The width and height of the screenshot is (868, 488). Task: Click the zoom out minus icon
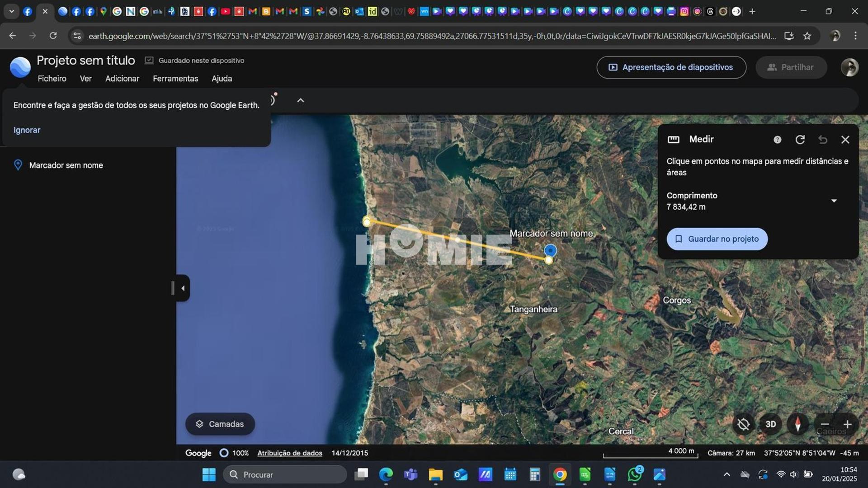click(825, 424)
